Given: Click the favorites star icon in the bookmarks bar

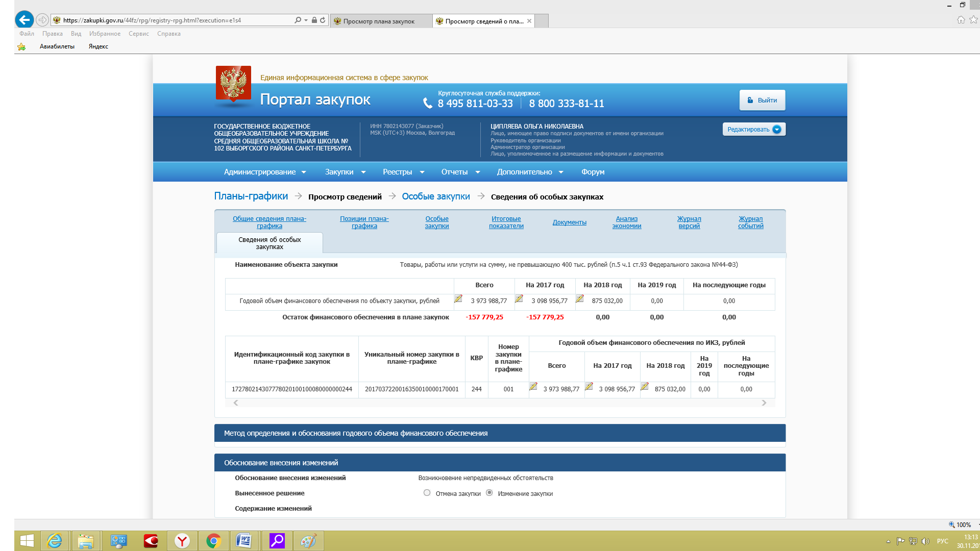Looking at the screenshot, I should coord(21,46).
